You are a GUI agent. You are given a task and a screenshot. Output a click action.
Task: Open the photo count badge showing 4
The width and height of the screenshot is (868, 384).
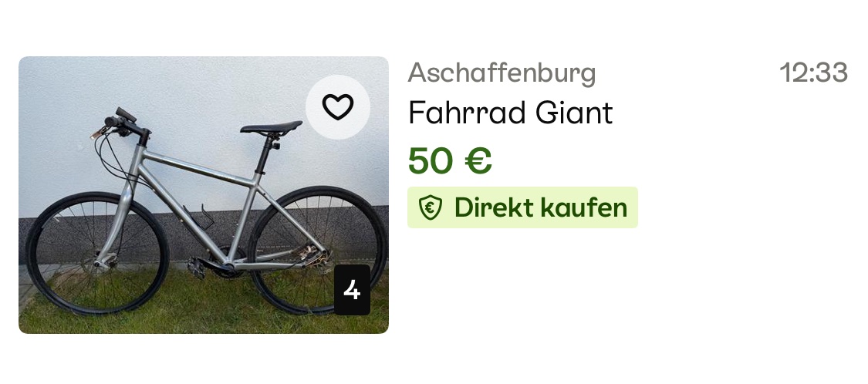352,290
